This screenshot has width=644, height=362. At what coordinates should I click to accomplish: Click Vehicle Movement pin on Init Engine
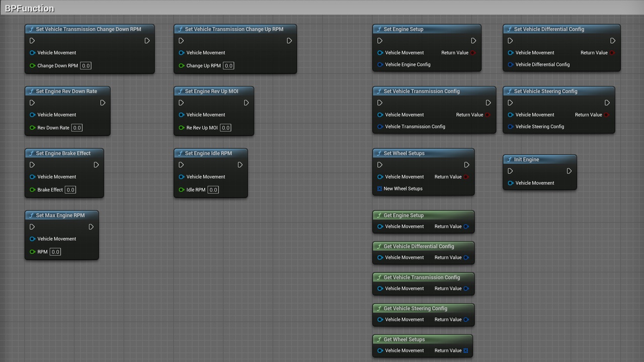(510, 183)
